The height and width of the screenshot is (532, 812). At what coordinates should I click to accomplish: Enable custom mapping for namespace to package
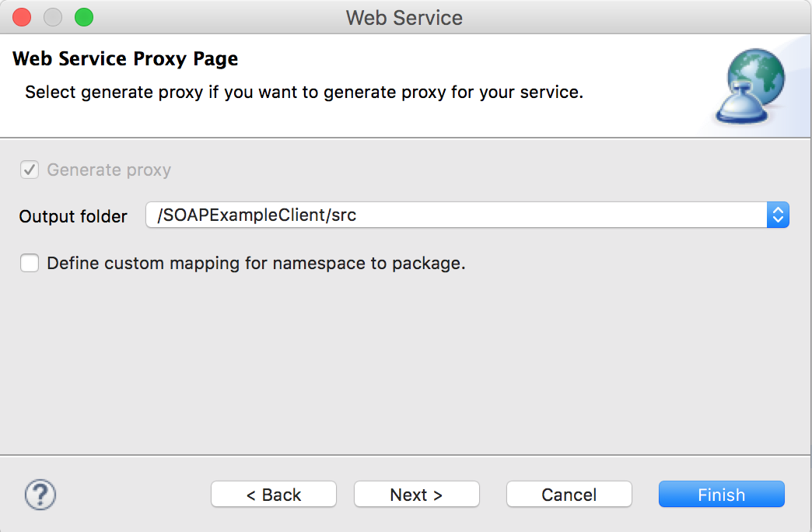[x=29, y=263]
